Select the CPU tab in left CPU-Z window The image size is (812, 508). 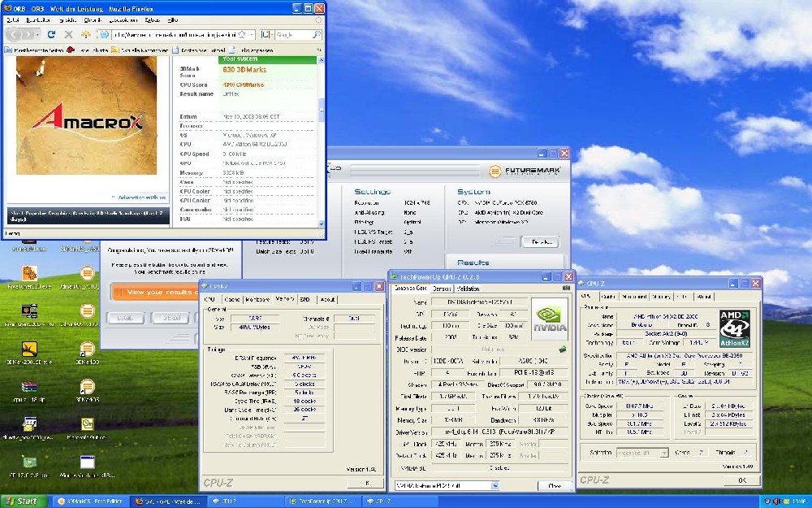tap(209, 300)
